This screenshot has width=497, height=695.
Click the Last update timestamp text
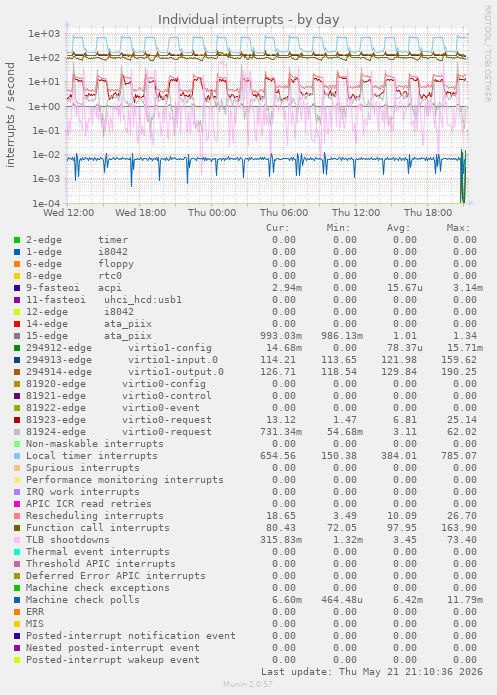click(372, 672)
